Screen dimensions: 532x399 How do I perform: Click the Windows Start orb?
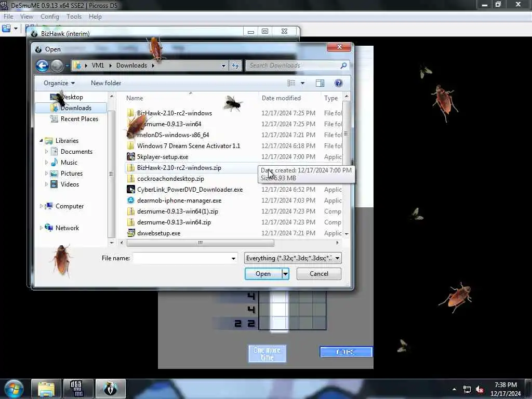[x=14, y=389]
